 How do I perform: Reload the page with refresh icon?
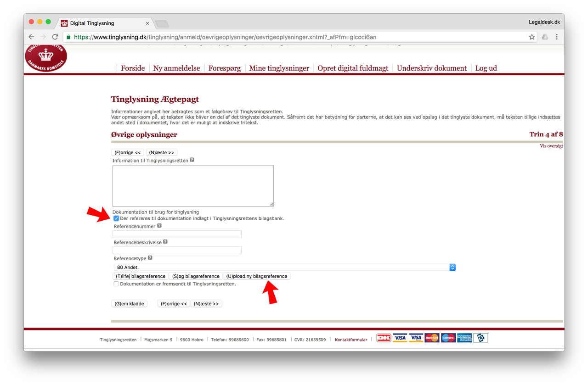coord(55,37)
